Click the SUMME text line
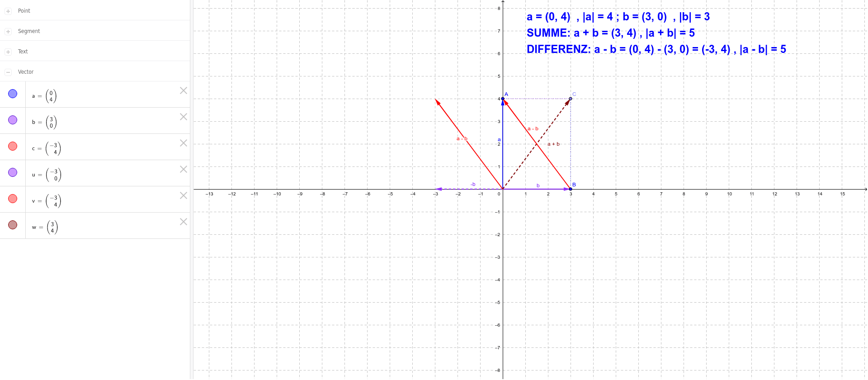This screenshot has height=380, width=868. [610, 33]
